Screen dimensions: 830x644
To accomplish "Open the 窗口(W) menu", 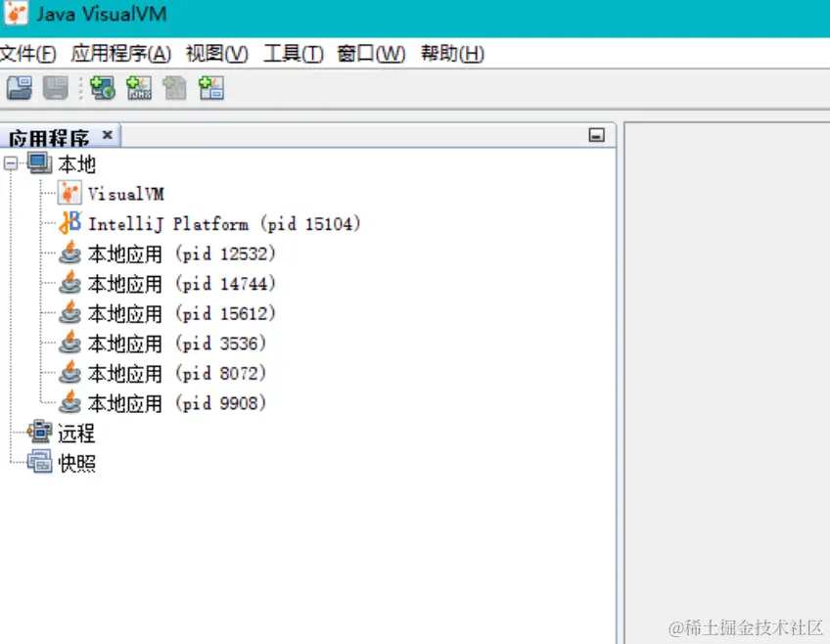I will (371, 54).
